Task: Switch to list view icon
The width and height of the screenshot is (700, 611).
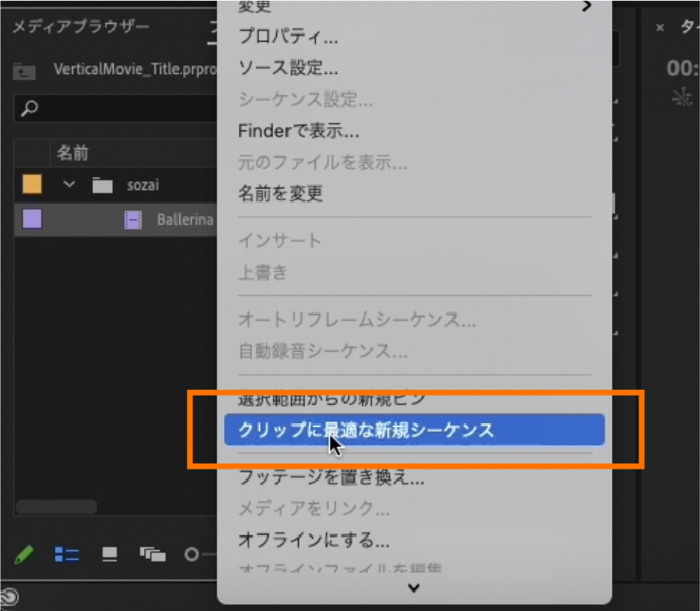Action: click(66, 555)
